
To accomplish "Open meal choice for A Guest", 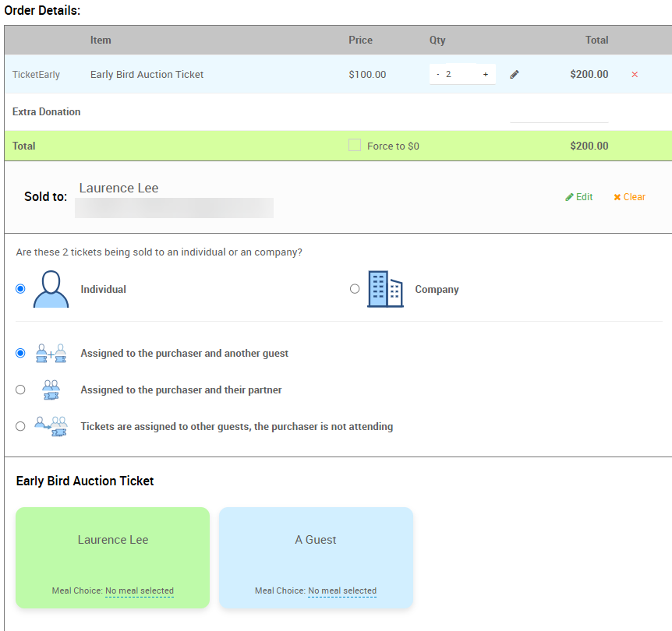I will click(x=342, y=590).
